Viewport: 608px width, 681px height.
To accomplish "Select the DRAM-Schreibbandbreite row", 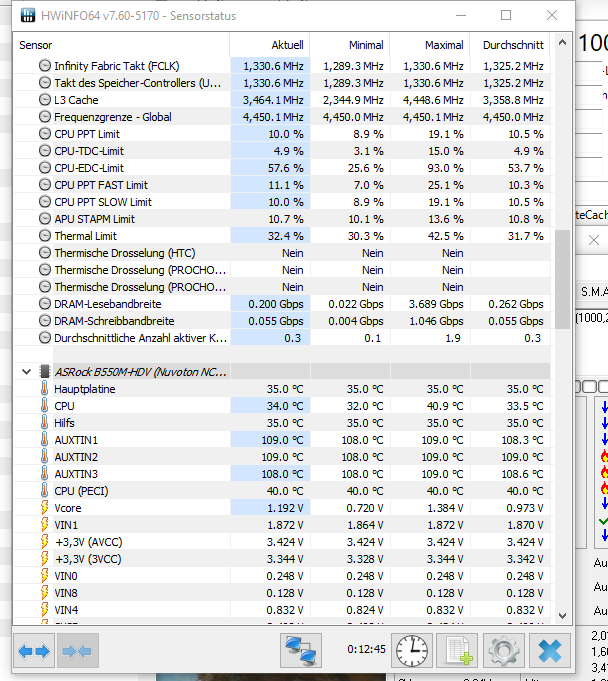I will (x=282, y=321).
